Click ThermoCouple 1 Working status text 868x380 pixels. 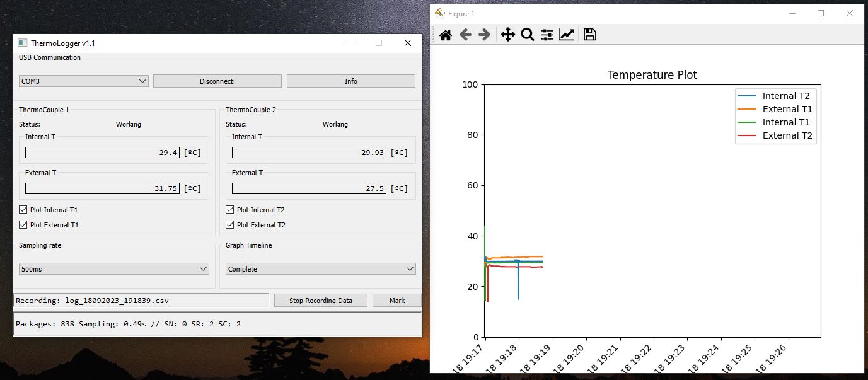pos(129,124)
